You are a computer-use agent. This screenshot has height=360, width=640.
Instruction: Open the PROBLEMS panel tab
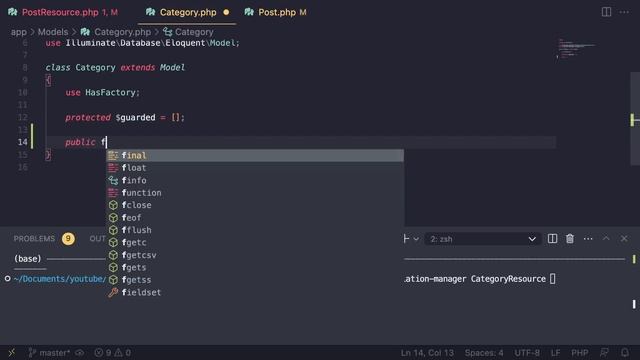pyautogui.click(x=34, y=239)
